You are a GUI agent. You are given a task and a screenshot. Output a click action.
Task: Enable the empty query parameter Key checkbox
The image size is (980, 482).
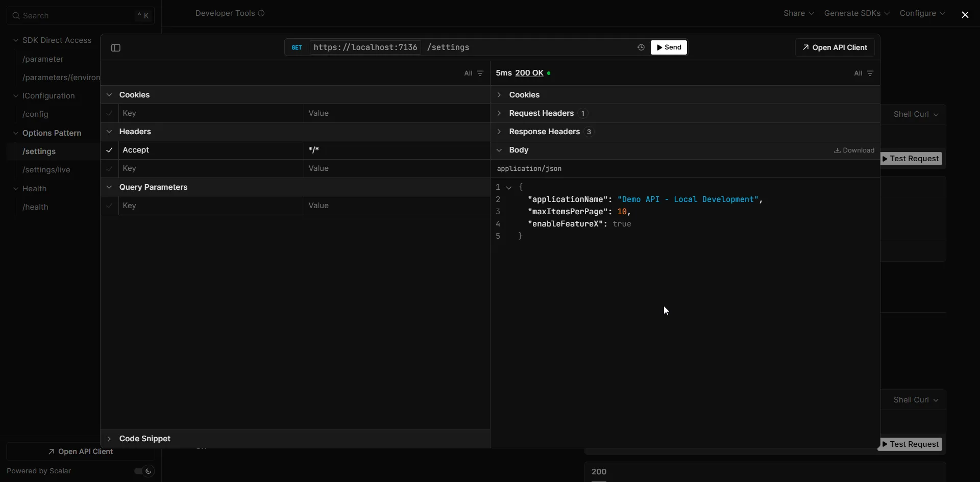click(109, 205)
